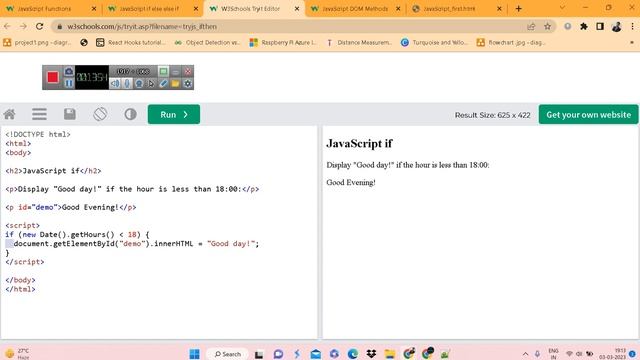Open the Mail app from taskbar
This screenshot has height=360, width=640.
tap(316, 353)
